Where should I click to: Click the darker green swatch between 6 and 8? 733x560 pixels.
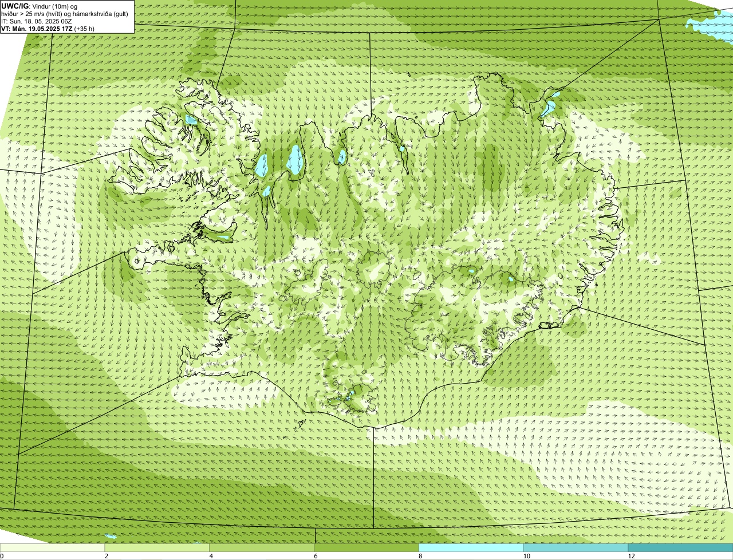(366, 547)
